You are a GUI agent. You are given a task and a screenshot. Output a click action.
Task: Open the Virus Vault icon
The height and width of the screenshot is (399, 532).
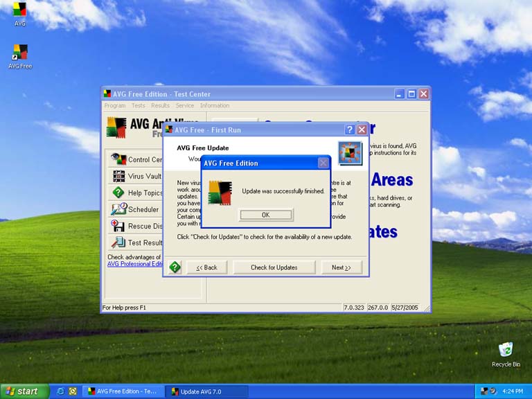[x=118, y=176]
